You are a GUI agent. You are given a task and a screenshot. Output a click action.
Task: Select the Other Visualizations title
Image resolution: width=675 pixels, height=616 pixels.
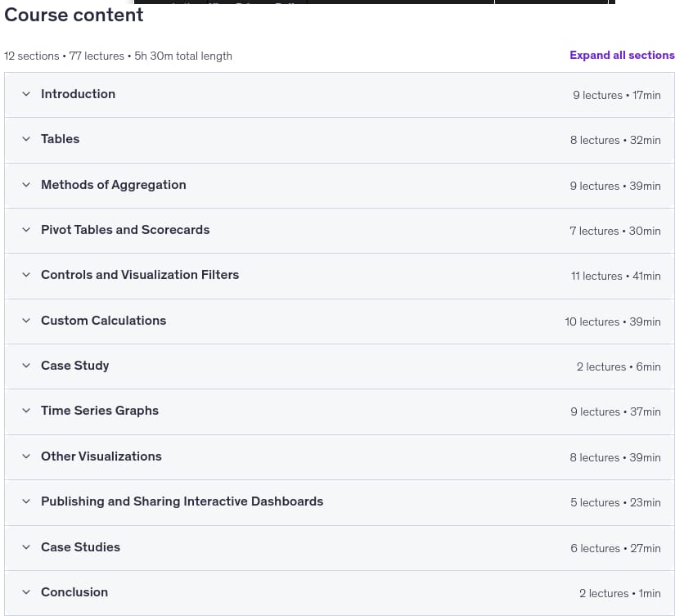(x=101, y=456)
